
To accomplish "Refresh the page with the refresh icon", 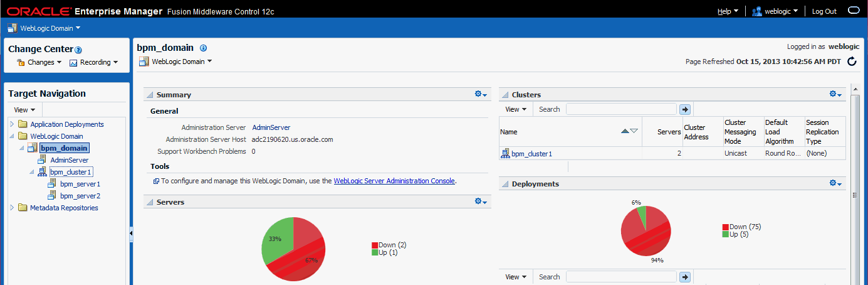I will pyautogui.click(x=852, y=62).
